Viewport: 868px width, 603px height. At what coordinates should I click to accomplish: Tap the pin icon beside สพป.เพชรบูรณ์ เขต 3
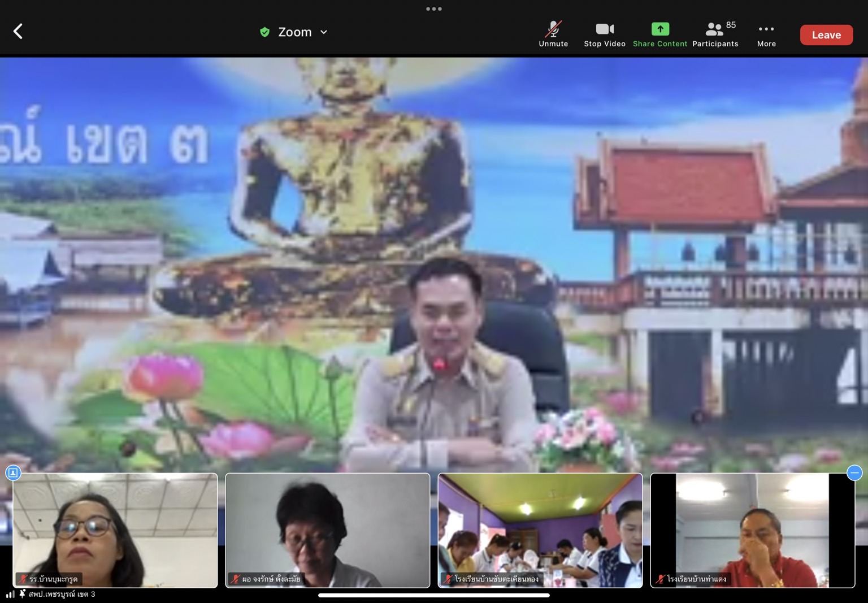coord(22,594)
